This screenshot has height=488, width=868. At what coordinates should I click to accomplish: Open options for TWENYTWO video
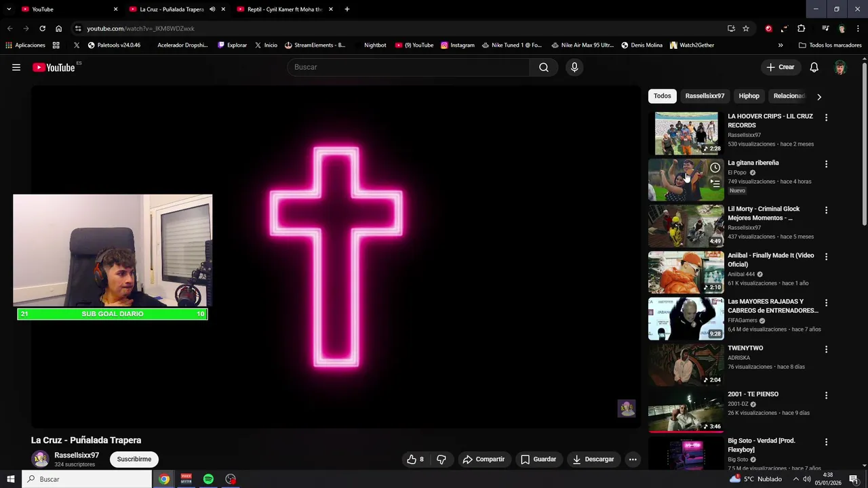(826, 349)
